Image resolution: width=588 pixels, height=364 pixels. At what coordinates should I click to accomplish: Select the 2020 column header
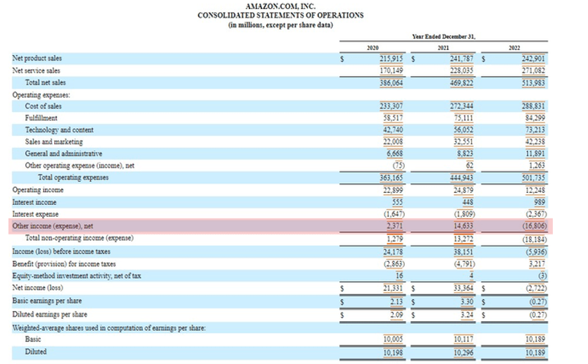coord(373,48)
